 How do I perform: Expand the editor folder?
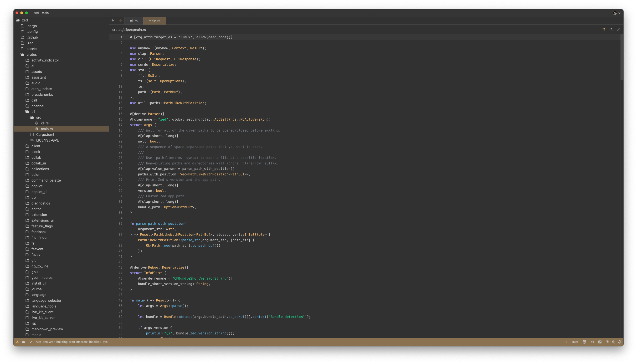61,209
